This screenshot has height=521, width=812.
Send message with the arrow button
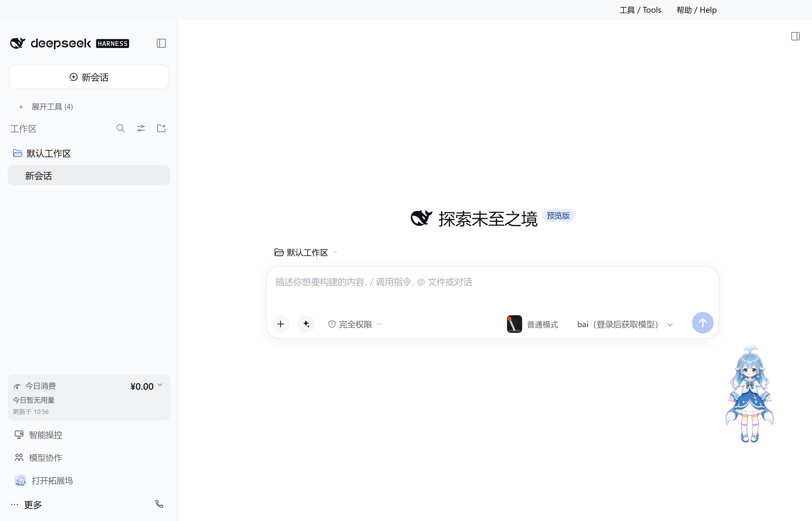[702, 323]
